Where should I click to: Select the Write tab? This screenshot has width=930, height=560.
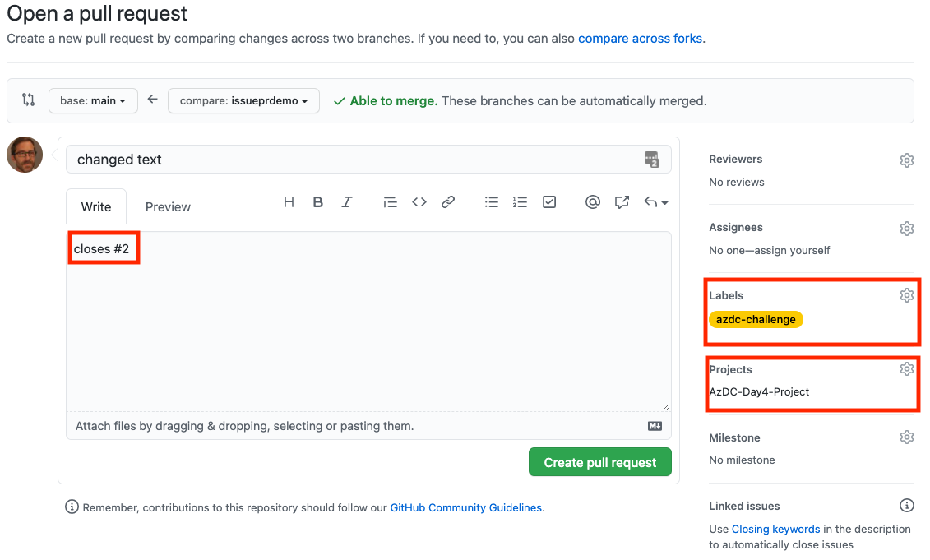[x=96, y=206]
